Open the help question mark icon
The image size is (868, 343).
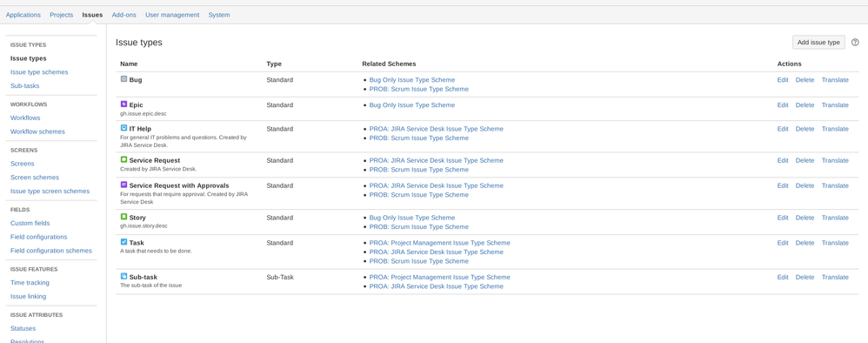(x=855, y=42)
